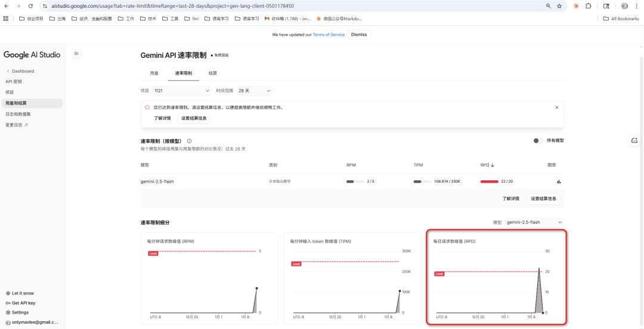Open the 技术 bookmark folder
644x329 pixels.
tap(148, 19)
